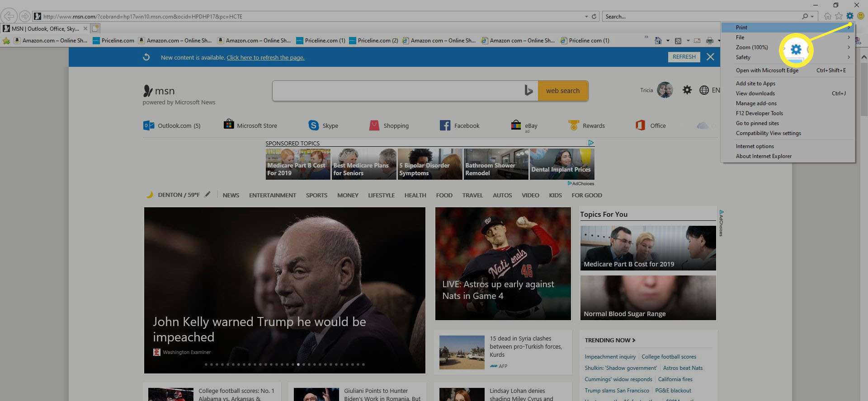Open Microsoft Store shortcut
The image size is (868, 401).
tap(250, 125)
